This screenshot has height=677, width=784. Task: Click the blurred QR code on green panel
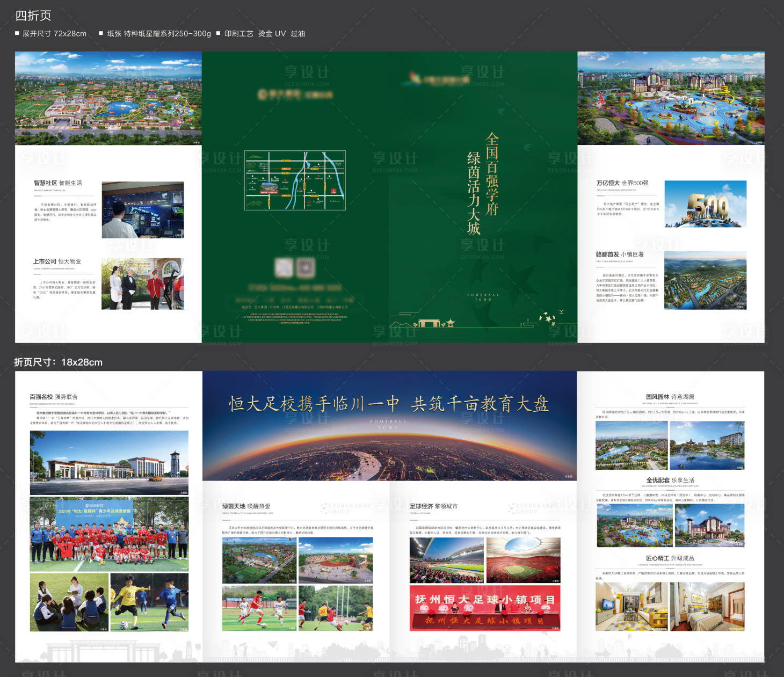(295, 268)
